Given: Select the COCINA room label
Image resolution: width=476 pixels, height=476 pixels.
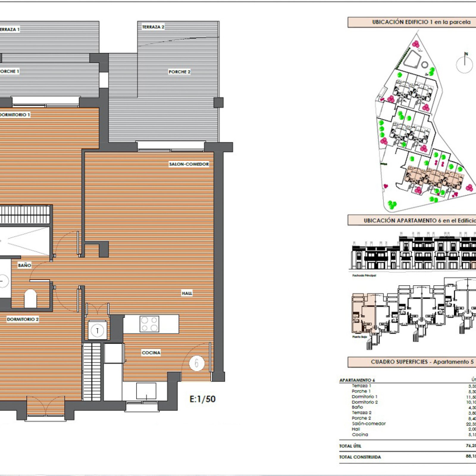Looking at the screenshot, I should [151, 353].
